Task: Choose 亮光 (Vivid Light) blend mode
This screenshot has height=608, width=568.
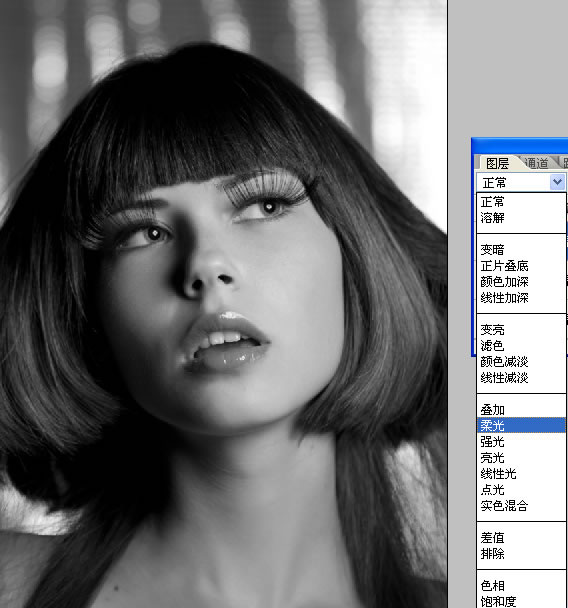Action: point(521,458)
